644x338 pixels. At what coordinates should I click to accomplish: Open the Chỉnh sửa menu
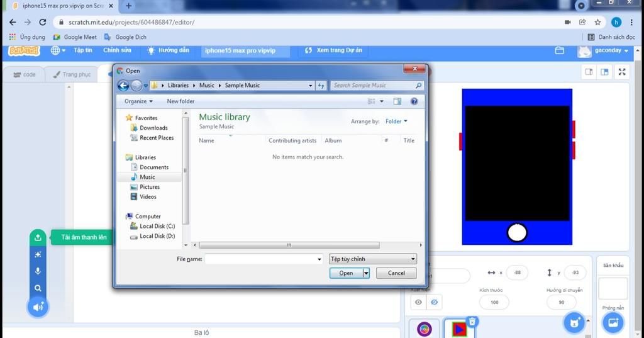(117, 50)
